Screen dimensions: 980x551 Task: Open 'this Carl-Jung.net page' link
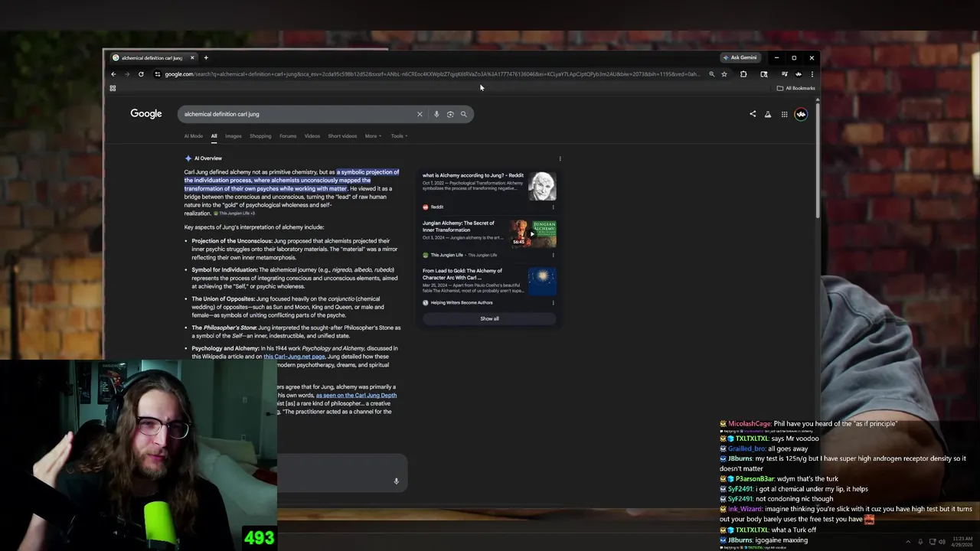pyautogui.click(x=294, y=357)
